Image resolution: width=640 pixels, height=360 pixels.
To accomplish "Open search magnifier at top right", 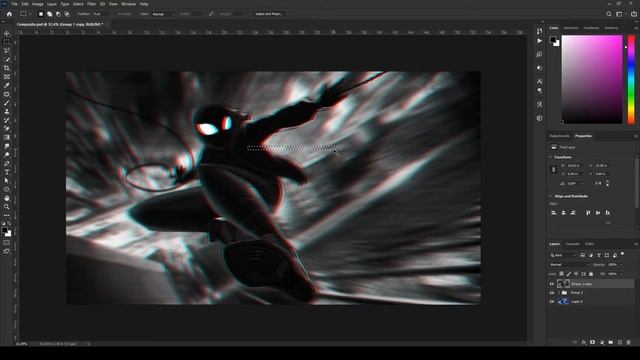I will (x=609, y=14).
